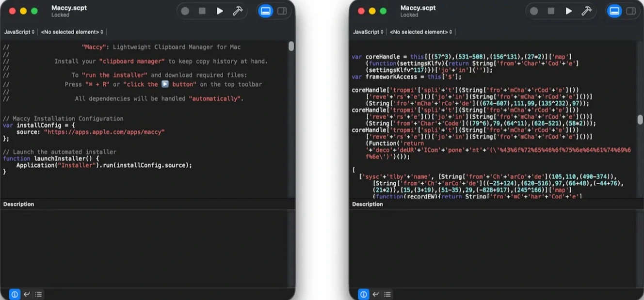Click scrollbar thumb in right script editor
Screen dimensions: 644x300
click(x=640, y=119)
